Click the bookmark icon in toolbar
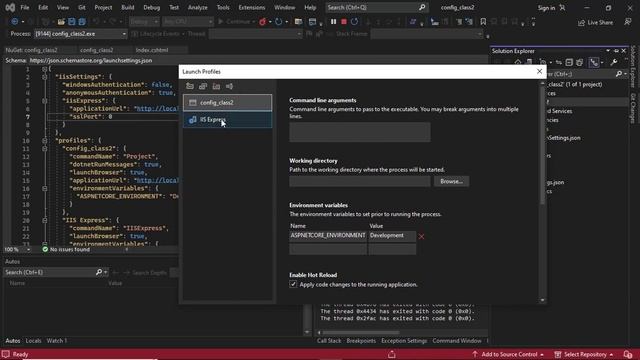The image size is (640, 360). [x=483, y=22]
